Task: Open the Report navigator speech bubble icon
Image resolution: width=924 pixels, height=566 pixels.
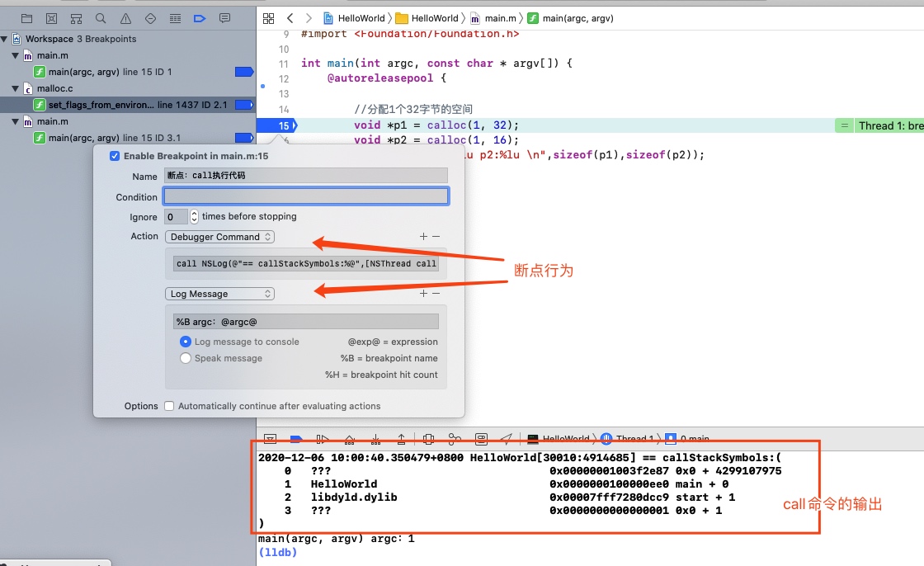Action: coord(224,18)
